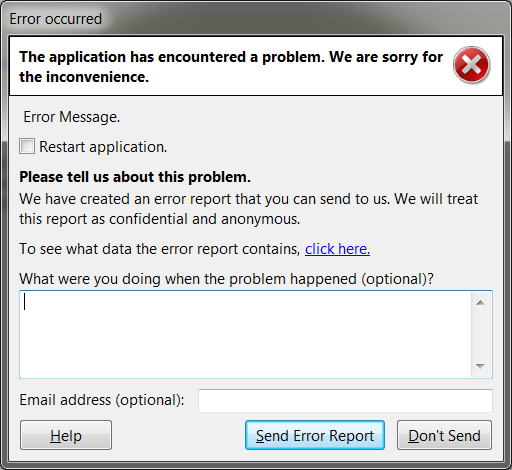Click 'Please tell us about this problem' heading
Image resolution: width=512 pixels, height=470 pixels.
coord(135,177)
